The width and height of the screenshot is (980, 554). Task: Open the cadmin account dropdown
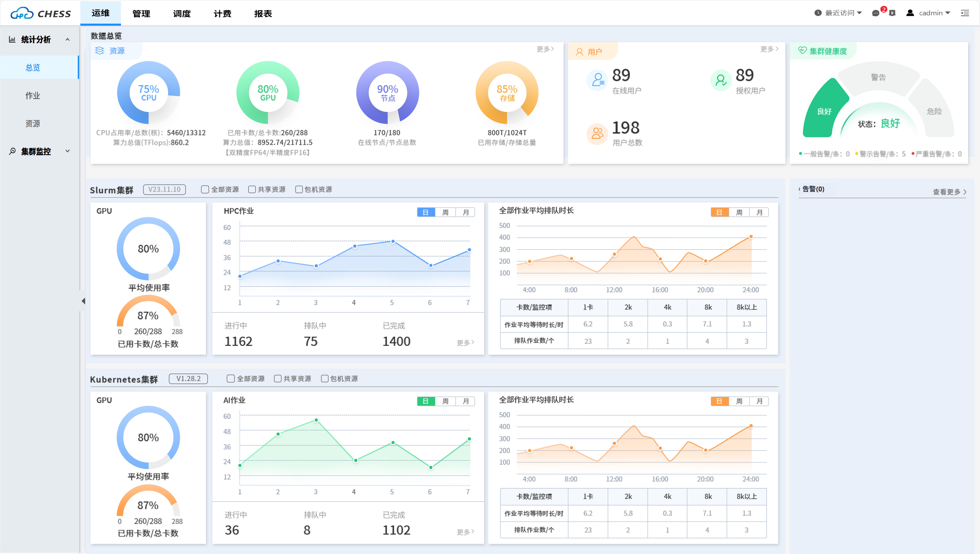tap(934, 13)
